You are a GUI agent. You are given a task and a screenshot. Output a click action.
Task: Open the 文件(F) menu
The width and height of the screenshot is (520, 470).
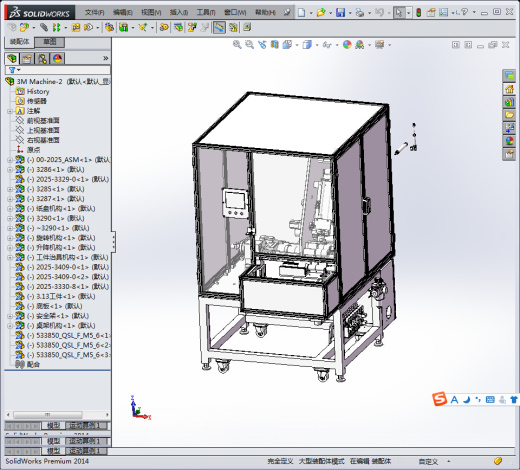[x=94, y=13]
